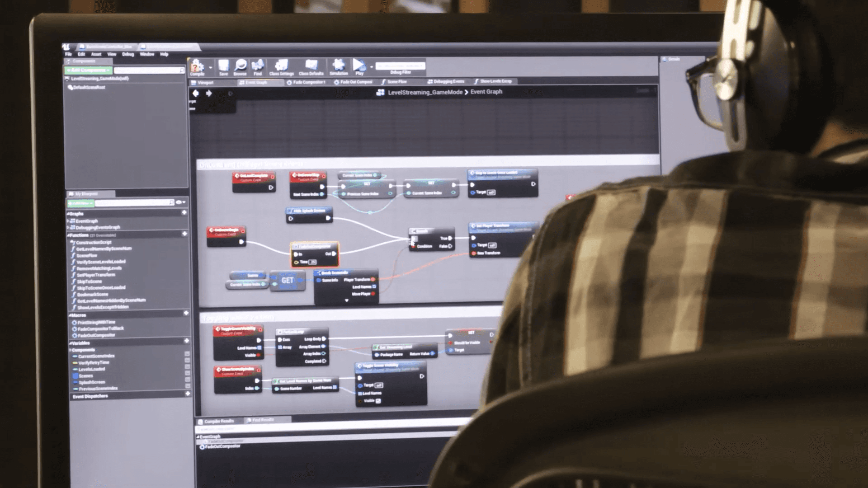This screenshot has height=488, width=868.
Task: Add a new variable with plus button
Action: pyautogui.click(x=186, y=341)
